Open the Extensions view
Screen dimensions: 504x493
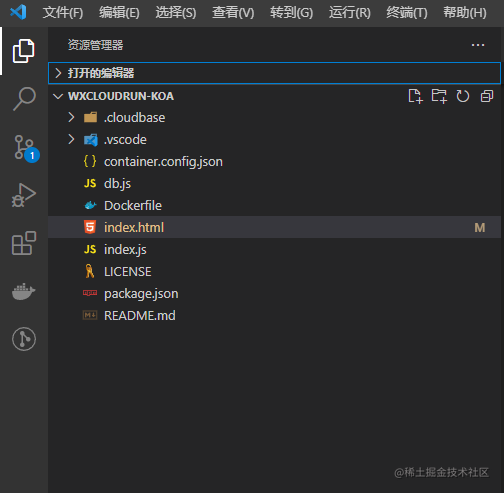coord(24,243)
